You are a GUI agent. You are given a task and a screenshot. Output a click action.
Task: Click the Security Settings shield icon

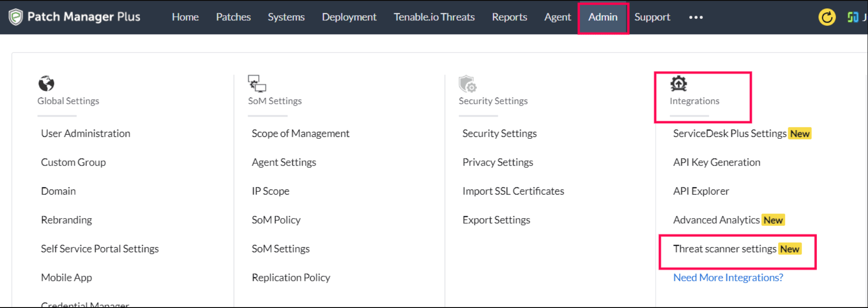467,84
